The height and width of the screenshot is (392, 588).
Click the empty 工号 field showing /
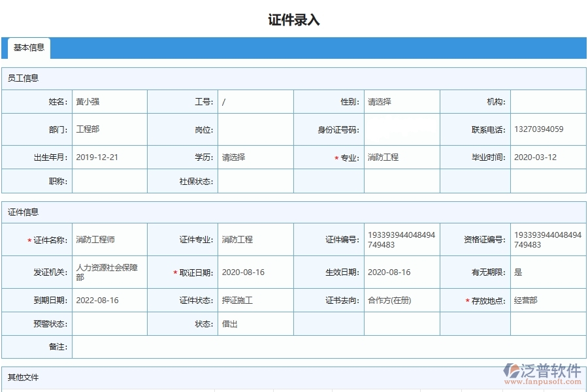[x=255, y=101]
